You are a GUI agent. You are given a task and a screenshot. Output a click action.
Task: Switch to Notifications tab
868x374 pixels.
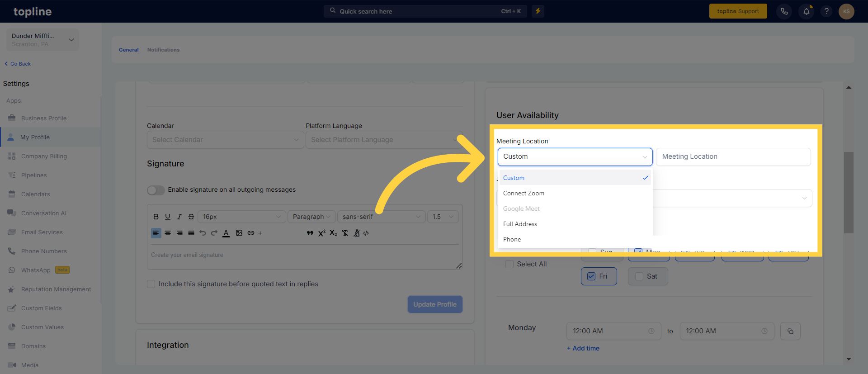[x=163, y=50]
